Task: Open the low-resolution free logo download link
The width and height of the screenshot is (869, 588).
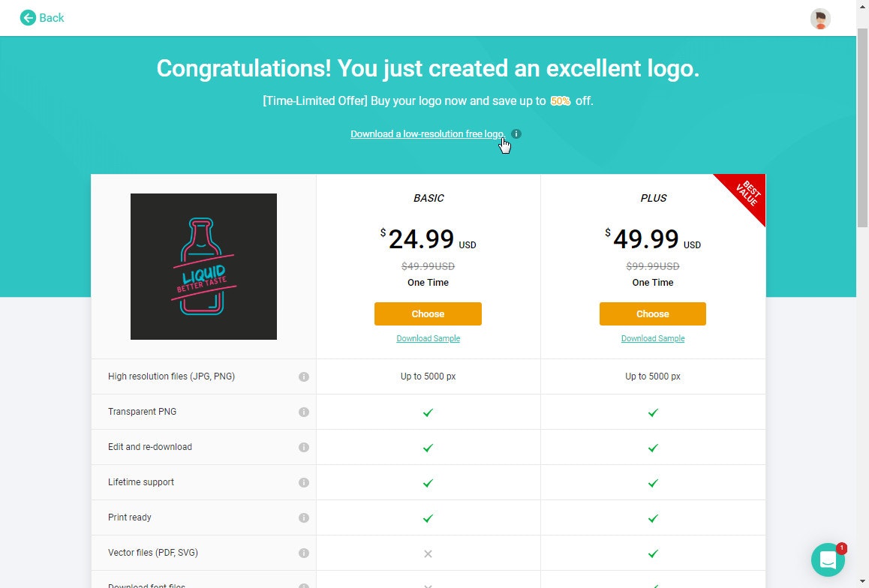Action: tap(427, 133)
